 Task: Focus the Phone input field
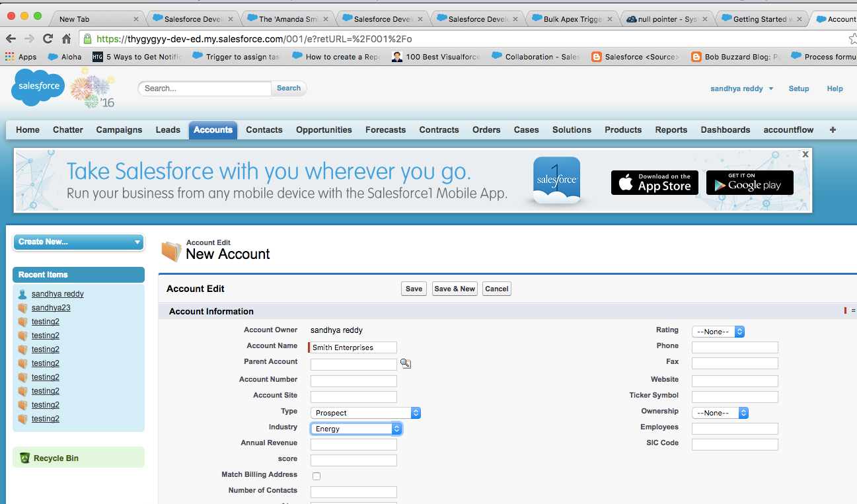click(x=735, y=347)
